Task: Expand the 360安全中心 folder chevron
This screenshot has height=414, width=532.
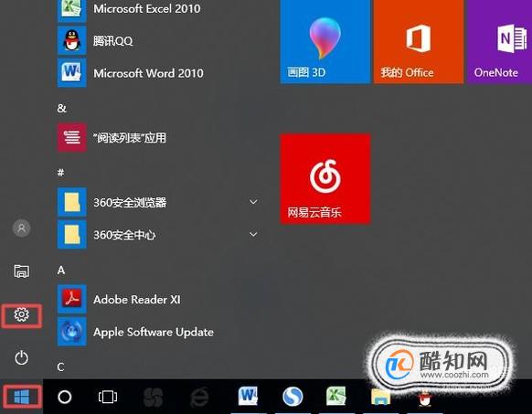Action: 253,234
